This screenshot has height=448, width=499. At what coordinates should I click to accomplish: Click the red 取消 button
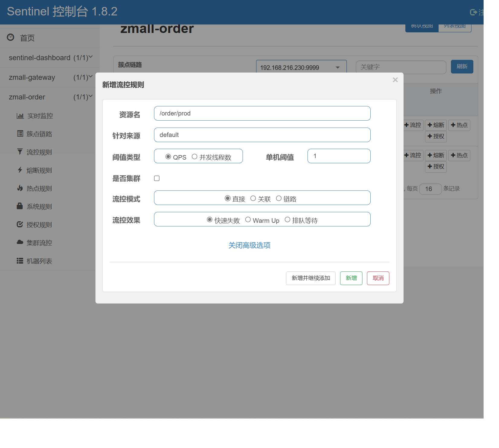378,278
